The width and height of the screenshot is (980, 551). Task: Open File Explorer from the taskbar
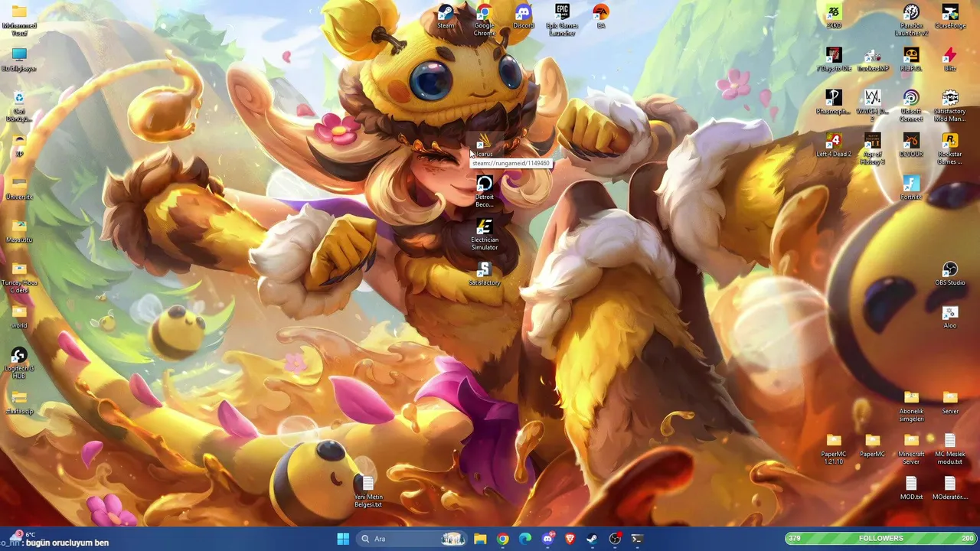tap(480, 539)
